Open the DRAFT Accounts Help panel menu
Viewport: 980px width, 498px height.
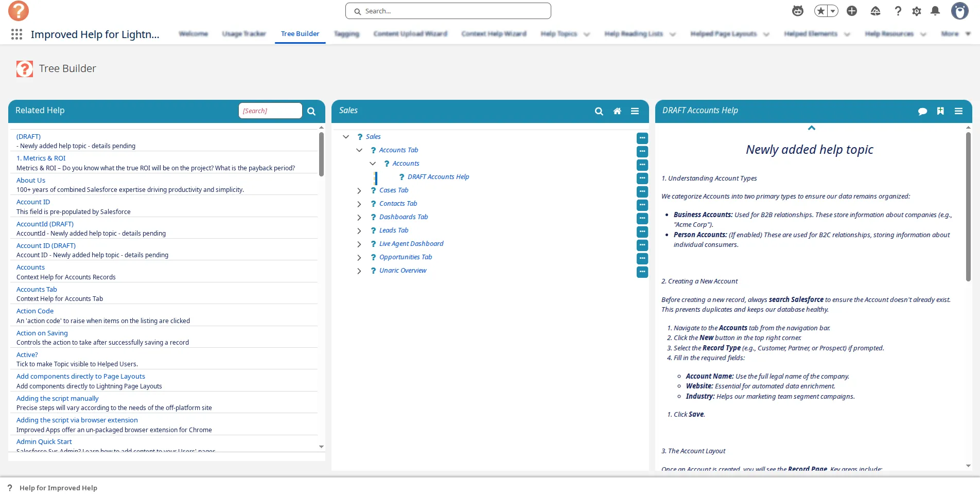958,111
